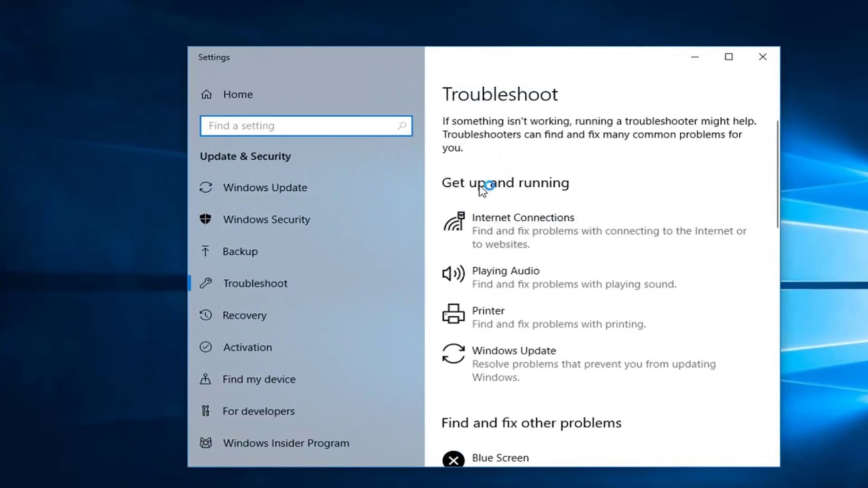The width and height of the screenshot is (868, 488).
Task: Click the Activation checkmark circle icon
Action: click(x=205, y=346)
